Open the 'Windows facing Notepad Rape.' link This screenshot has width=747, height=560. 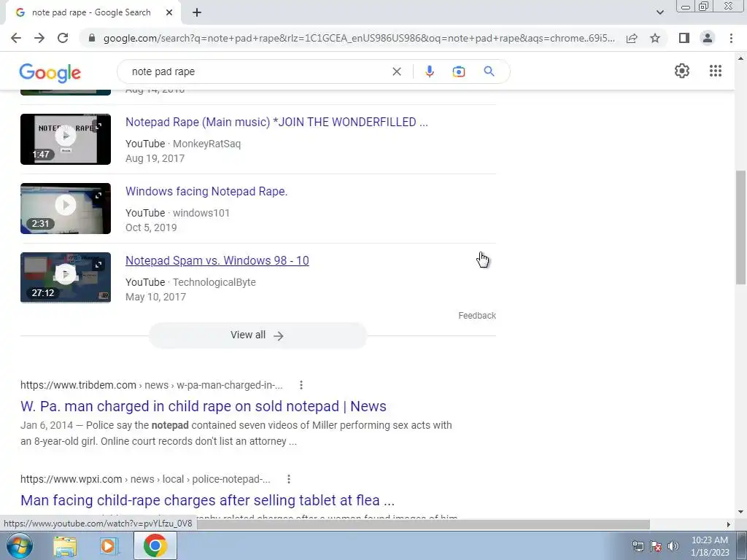(x=206, y=192)
